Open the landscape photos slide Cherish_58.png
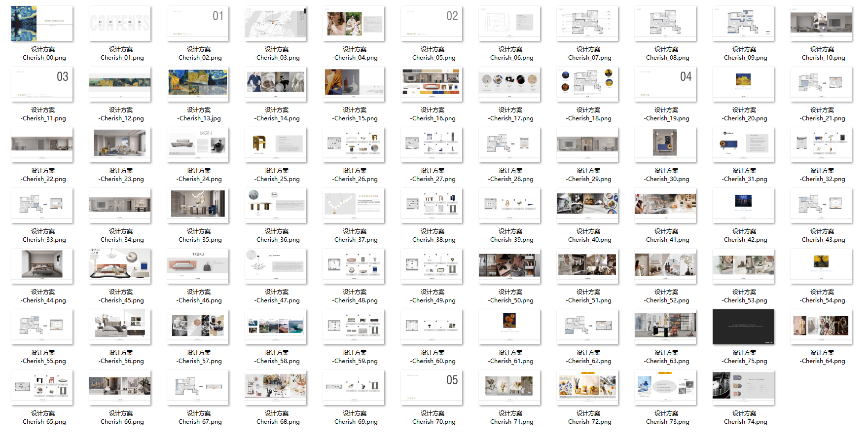Screen dimensions: 868x442 tap(276, 327)
